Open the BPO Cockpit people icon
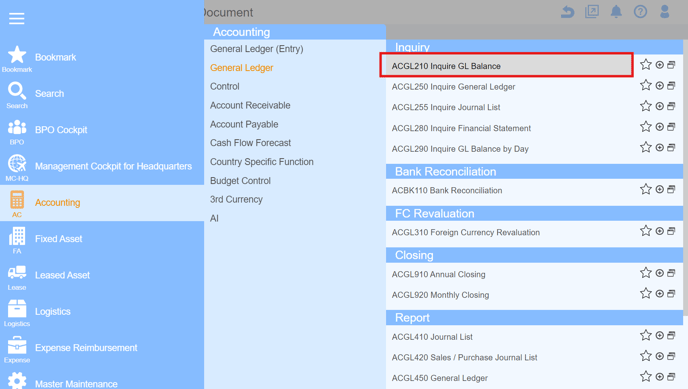This screenshot has height=389, width=688. [17, 128]
